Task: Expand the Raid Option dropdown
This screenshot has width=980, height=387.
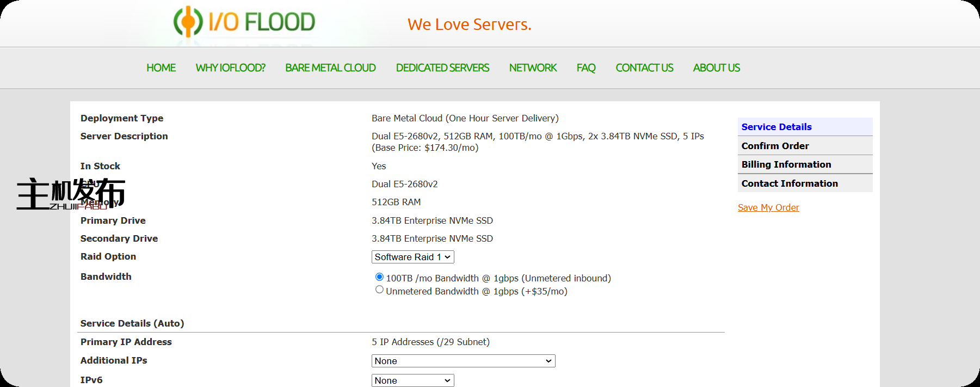Action: coord(412,257)
